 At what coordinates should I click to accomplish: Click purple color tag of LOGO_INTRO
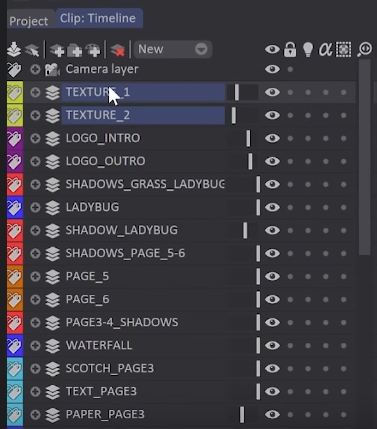(x=15, y=138)
